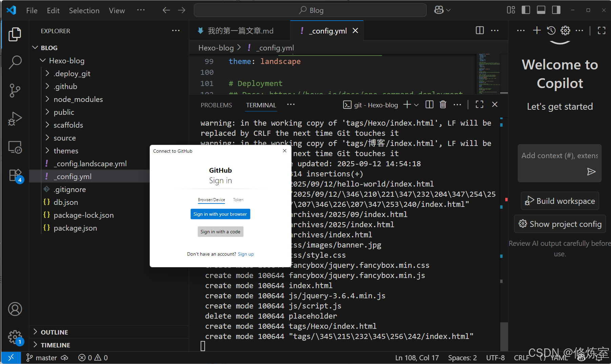611x364 pixels.
Task: Open Manage gear in activity bar
Action: coord(15,337)
